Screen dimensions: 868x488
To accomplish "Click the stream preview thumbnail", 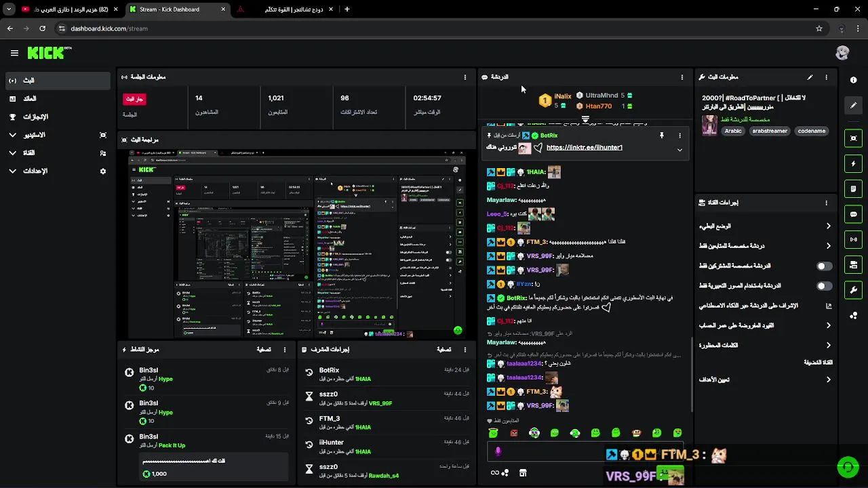I will point(296,244).
